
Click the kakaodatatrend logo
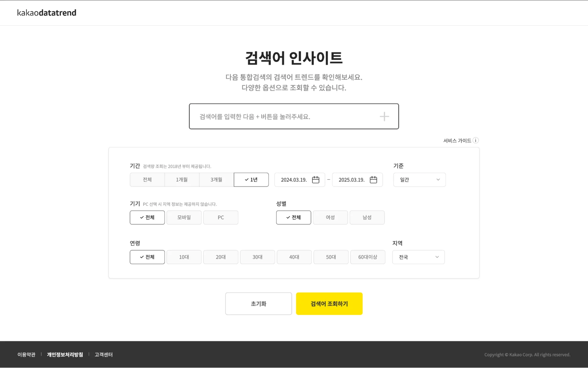coord(47,13)
